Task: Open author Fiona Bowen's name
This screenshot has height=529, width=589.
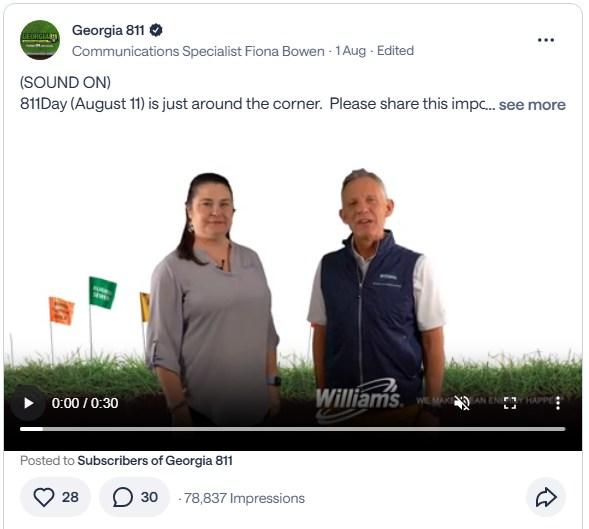Action: point(284,51)
